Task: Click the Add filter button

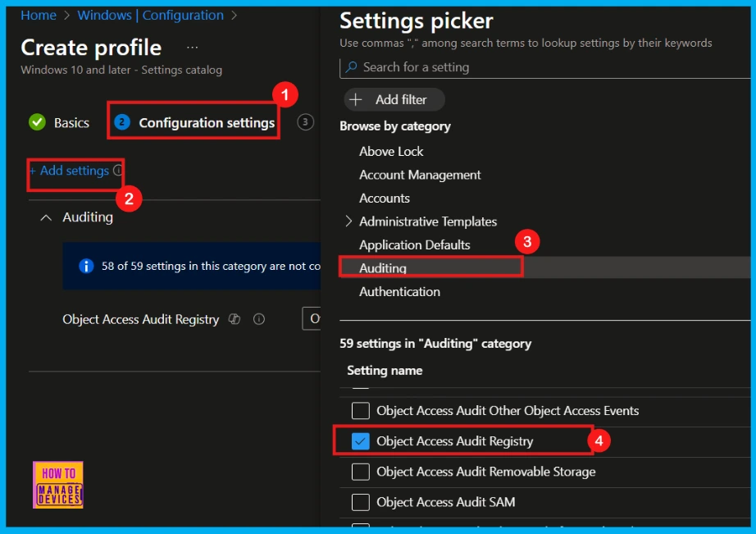Action: point(394,100)
